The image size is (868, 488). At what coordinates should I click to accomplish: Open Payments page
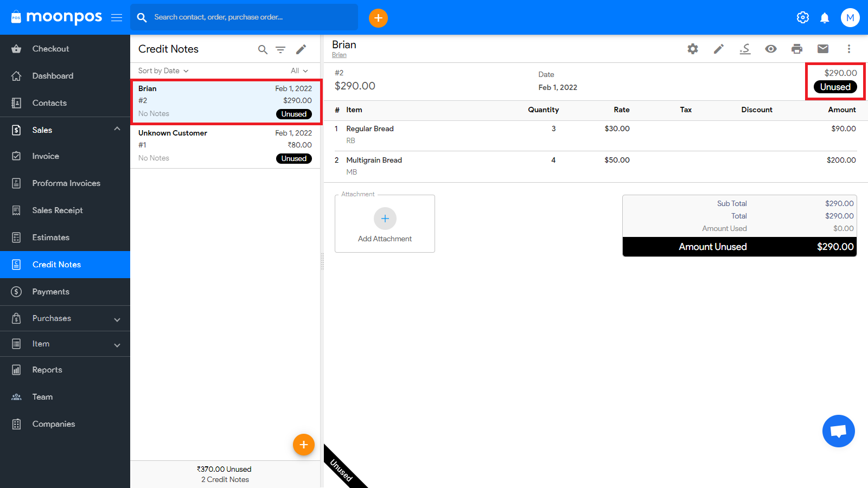[x=65, y=292]
